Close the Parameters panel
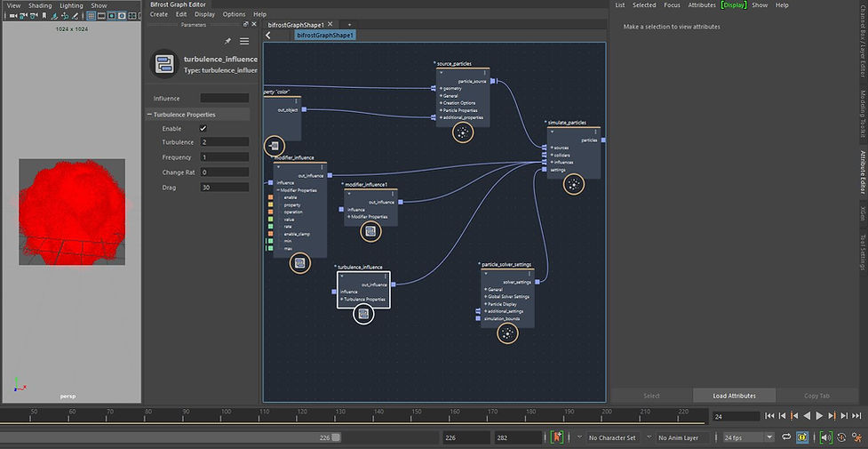 point(254,24)
